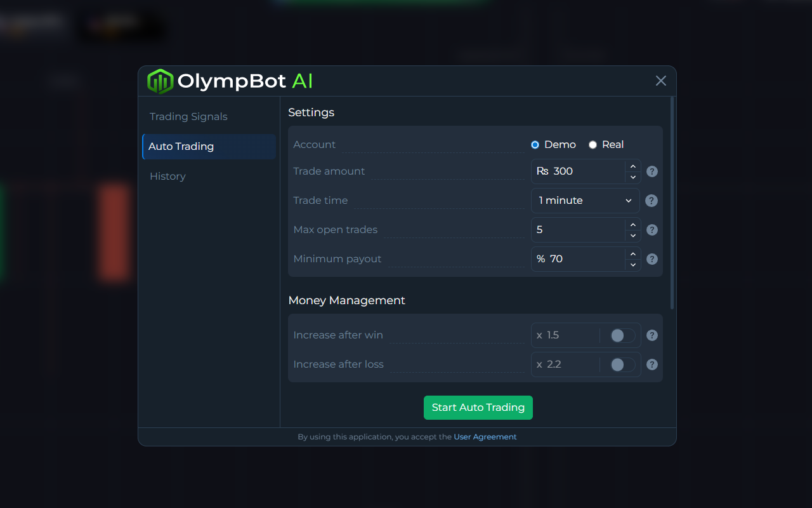Click the OlympBot AI logo icon
The image size is (812, 508).
(x=160, y=81)
